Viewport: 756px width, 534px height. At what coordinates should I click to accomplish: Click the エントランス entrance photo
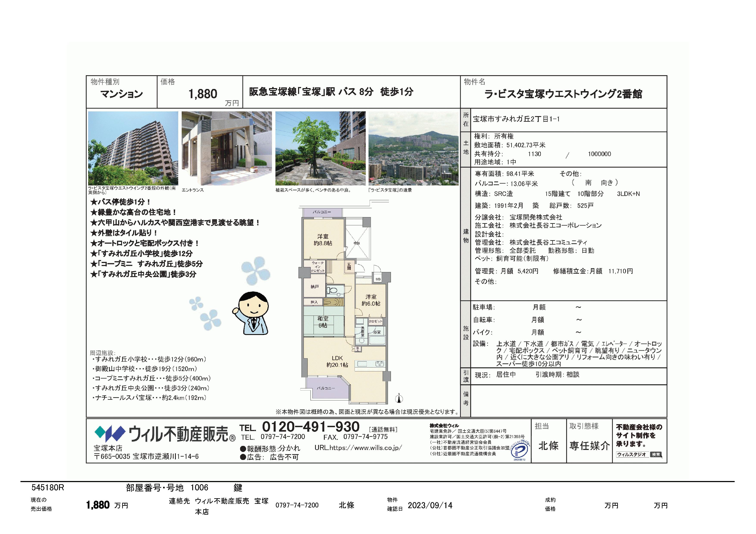pos(226,148)
